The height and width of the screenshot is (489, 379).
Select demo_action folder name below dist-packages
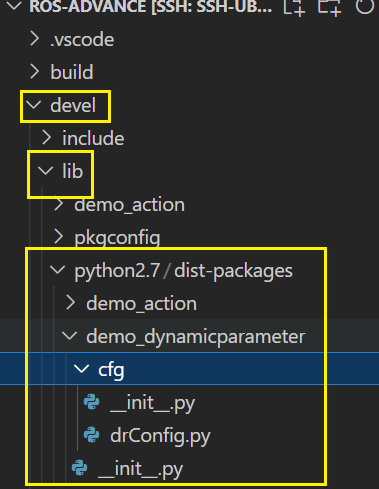[141, 304]
